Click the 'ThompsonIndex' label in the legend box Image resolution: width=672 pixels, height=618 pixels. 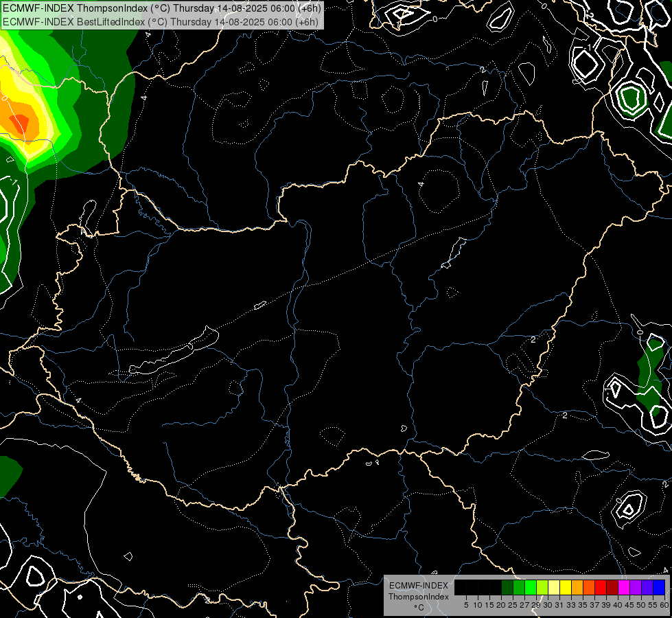tap(419, 597)
